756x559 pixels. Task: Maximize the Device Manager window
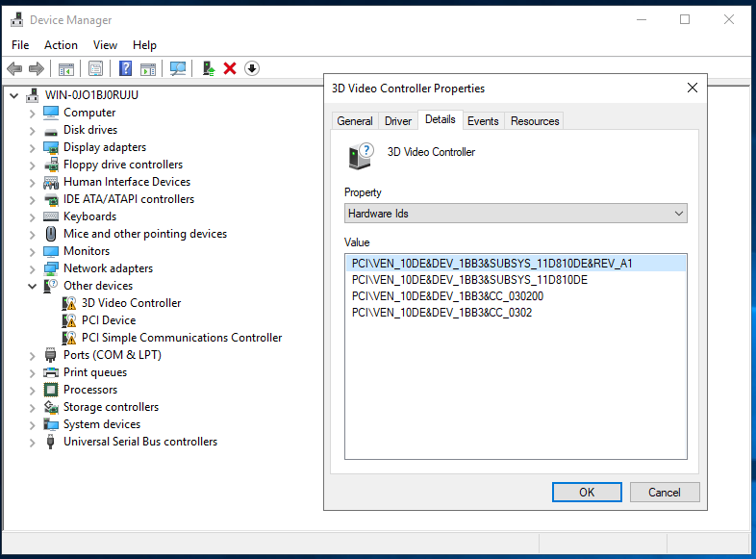pyautogui.click(x=685, y=19)
